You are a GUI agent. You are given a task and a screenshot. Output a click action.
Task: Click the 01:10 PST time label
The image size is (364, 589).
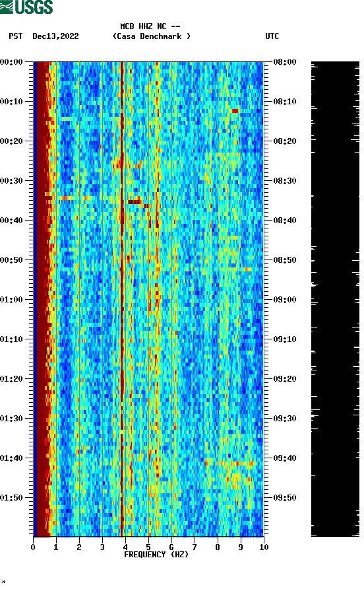11,339
